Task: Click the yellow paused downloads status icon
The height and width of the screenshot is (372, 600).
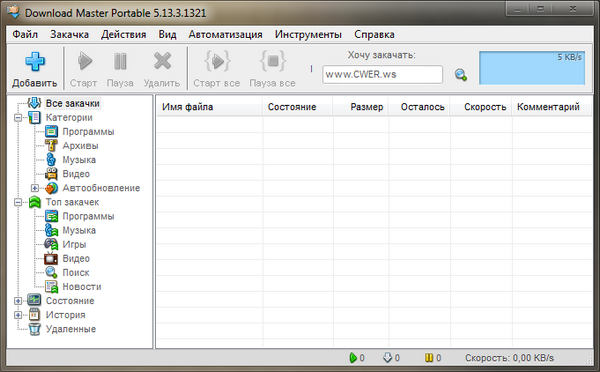Action: (x=429, y=357)
